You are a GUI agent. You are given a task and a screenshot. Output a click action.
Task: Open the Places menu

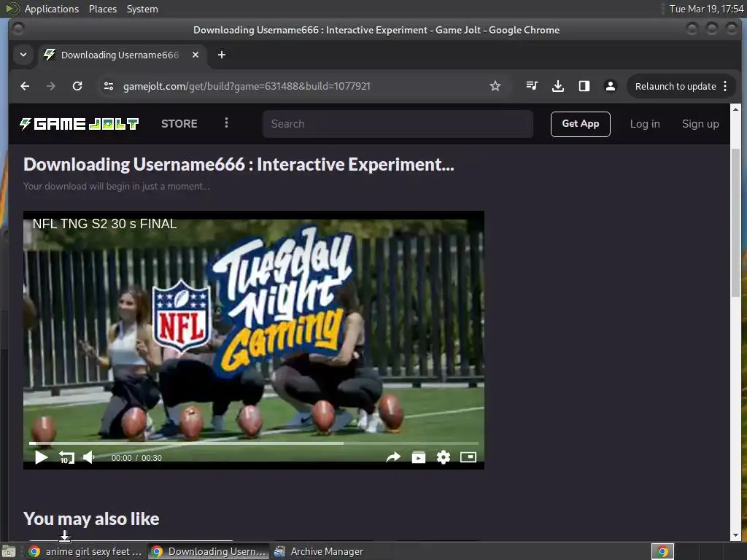point(102,9)
